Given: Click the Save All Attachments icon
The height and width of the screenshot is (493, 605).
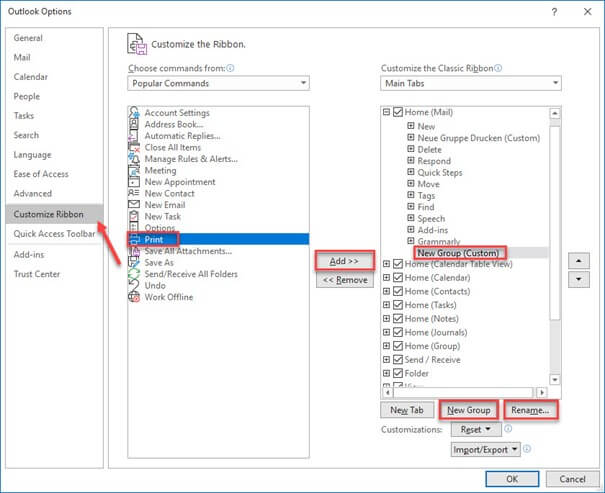Looking at the screenshot, I should (135, 251).
